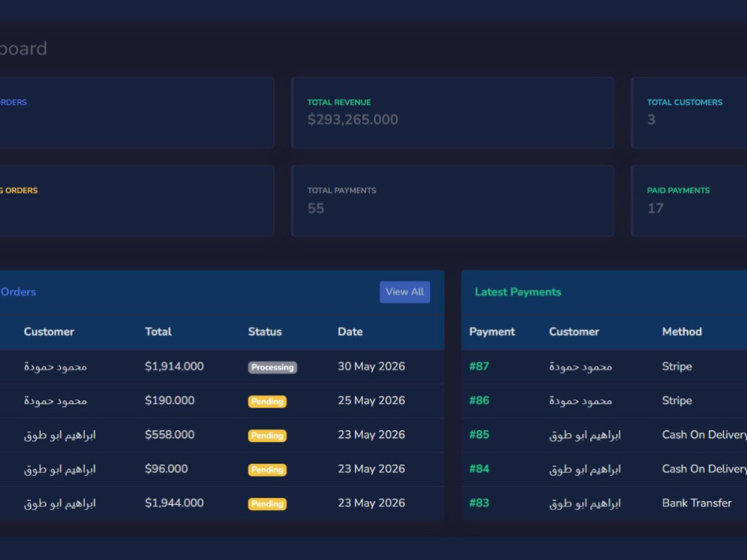Open payment #83 link
Viewport: 747px width, 560px height.
pyautogui.click(x=479, y=503)
